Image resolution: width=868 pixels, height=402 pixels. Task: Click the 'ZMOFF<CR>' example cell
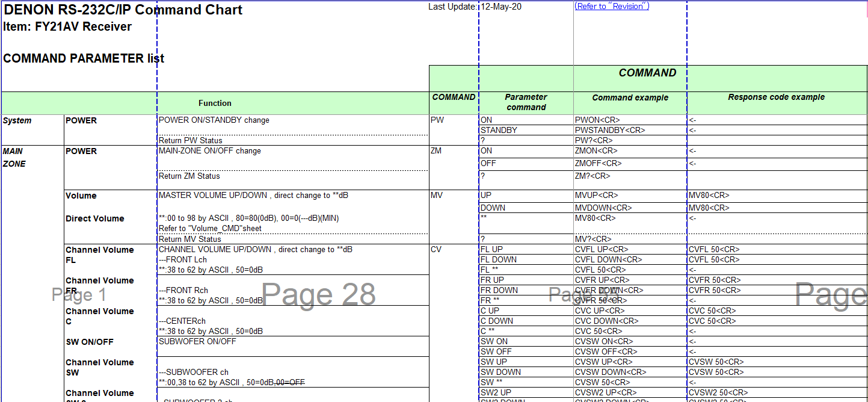[630, 164]
